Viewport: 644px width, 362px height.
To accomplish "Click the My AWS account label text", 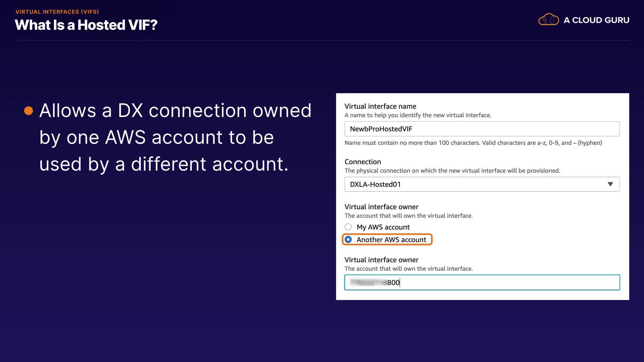I will pos(383,227).
